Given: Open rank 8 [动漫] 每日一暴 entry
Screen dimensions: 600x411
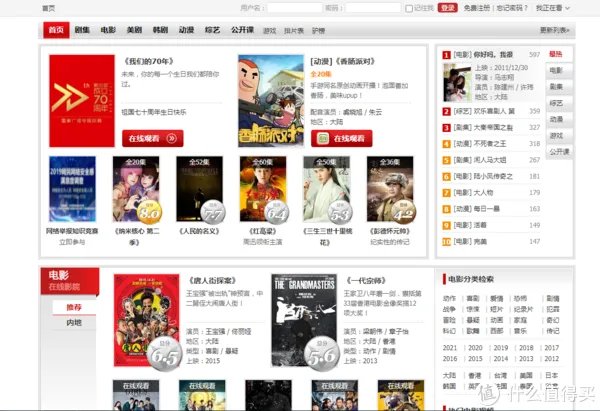Looking at the screenshot, I should coord(476,209).
